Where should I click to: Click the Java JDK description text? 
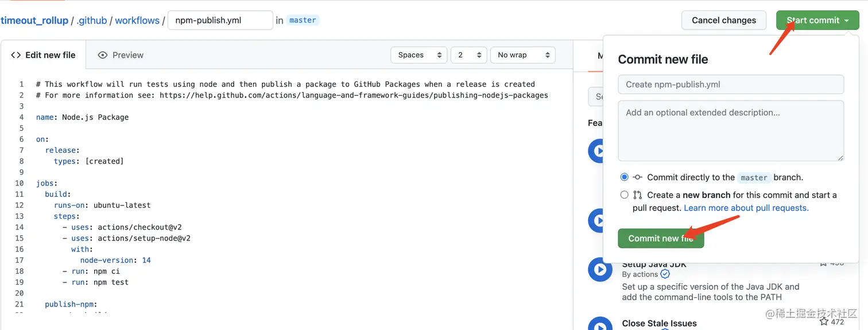point(711,292)
